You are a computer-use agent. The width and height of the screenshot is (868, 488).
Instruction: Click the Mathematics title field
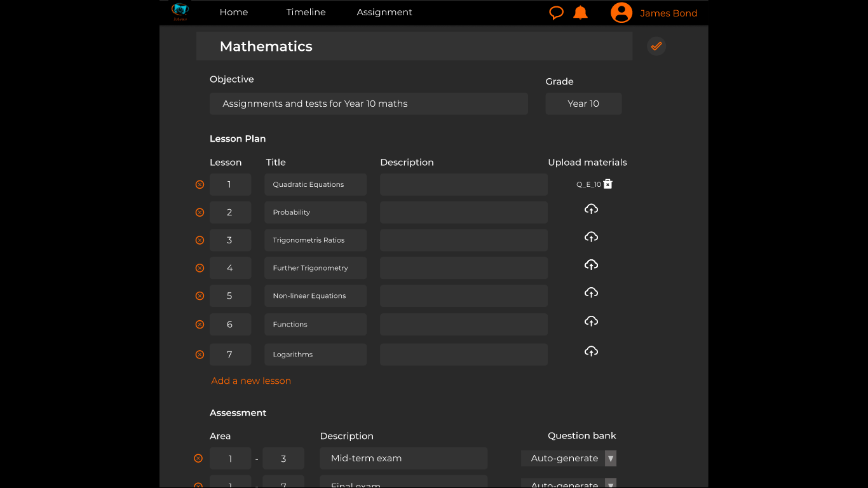pos(414,46)
